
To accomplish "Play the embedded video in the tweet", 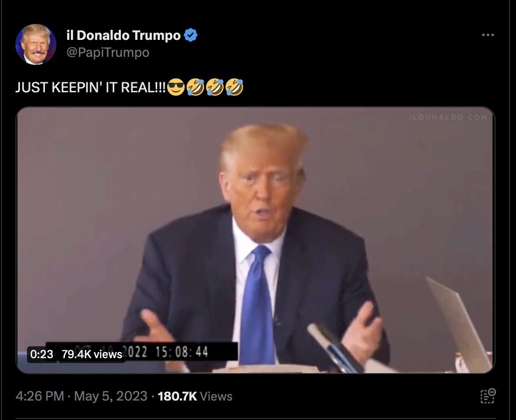I will tap(256, 240).
